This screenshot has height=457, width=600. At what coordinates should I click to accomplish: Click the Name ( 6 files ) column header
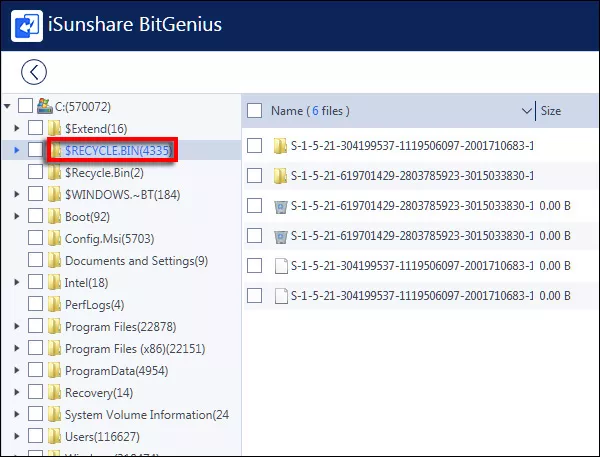(310, 111)
